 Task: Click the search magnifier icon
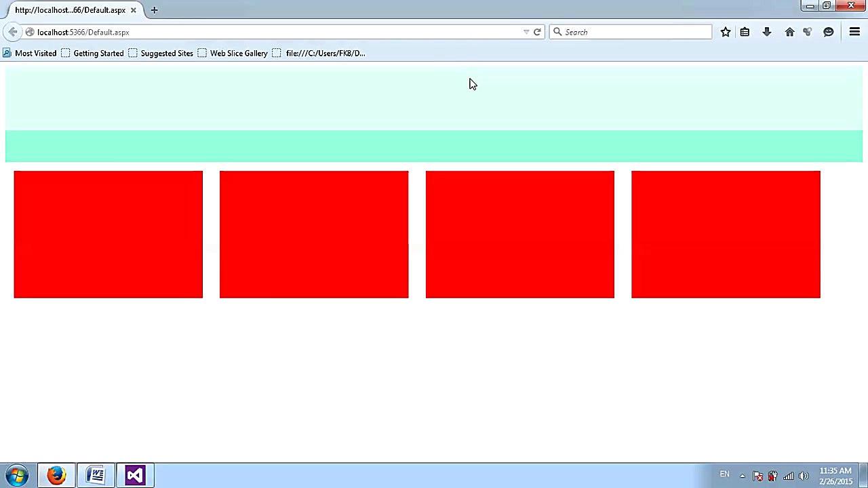(x=557, y=32)
